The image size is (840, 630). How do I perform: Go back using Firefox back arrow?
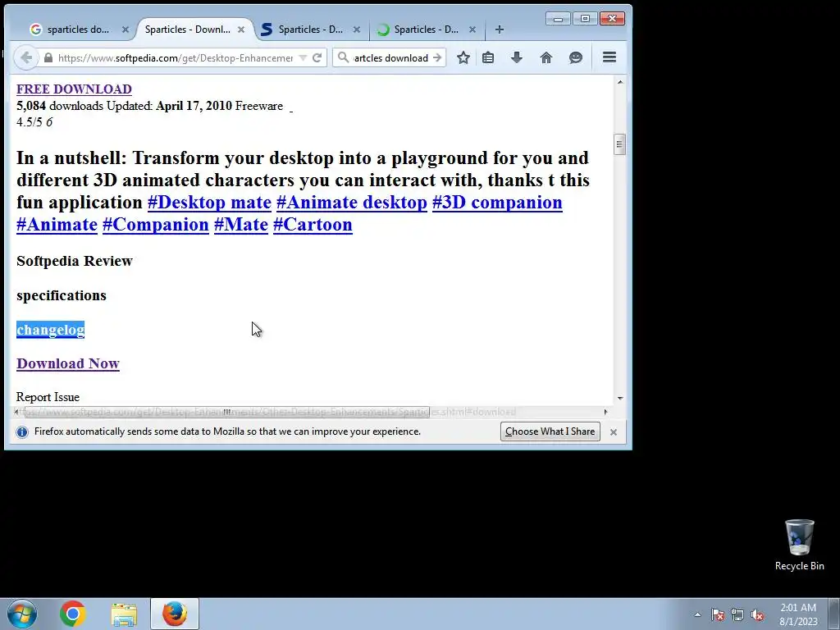[x=25, y=58]
